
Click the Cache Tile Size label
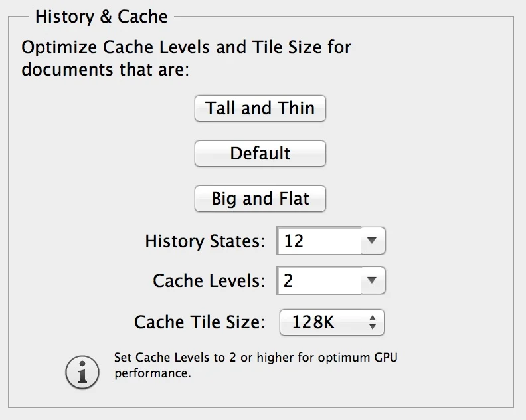pos(199,322)
